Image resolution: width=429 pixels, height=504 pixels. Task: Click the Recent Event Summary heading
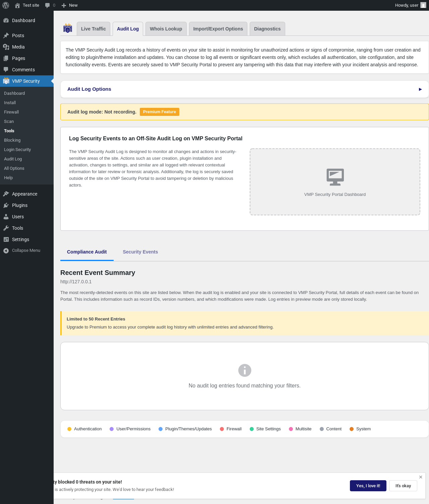click(98, 273)
